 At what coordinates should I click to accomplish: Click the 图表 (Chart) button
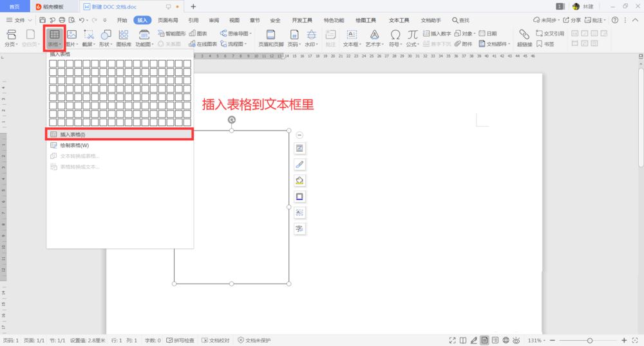point(198,33)
